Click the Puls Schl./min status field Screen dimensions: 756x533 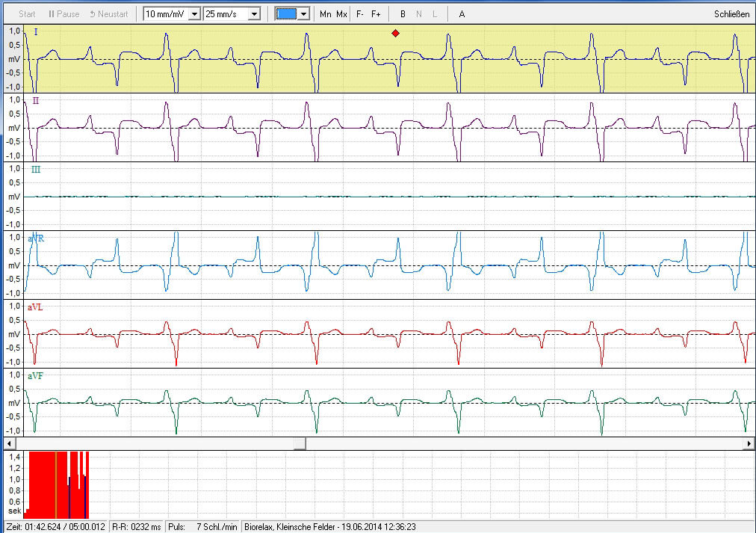point(202,527)
